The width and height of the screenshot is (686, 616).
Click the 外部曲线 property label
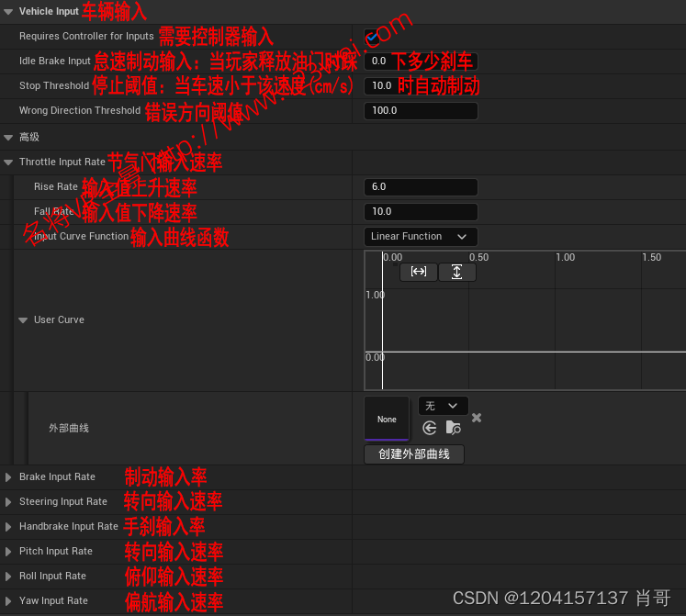(x=69, y=428)
